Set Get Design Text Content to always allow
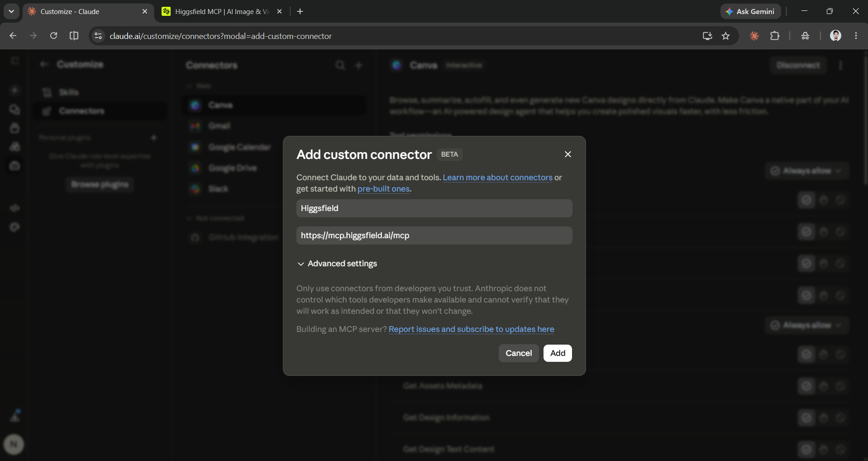Viewport: 868px width, 461px height. click(806, 449)
